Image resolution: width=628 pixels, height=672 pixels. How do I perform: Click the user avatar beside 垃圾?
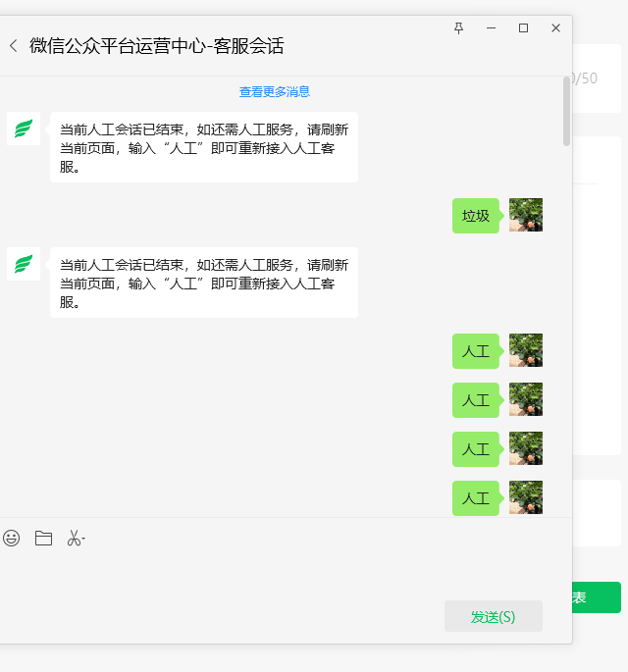point(526,215)
